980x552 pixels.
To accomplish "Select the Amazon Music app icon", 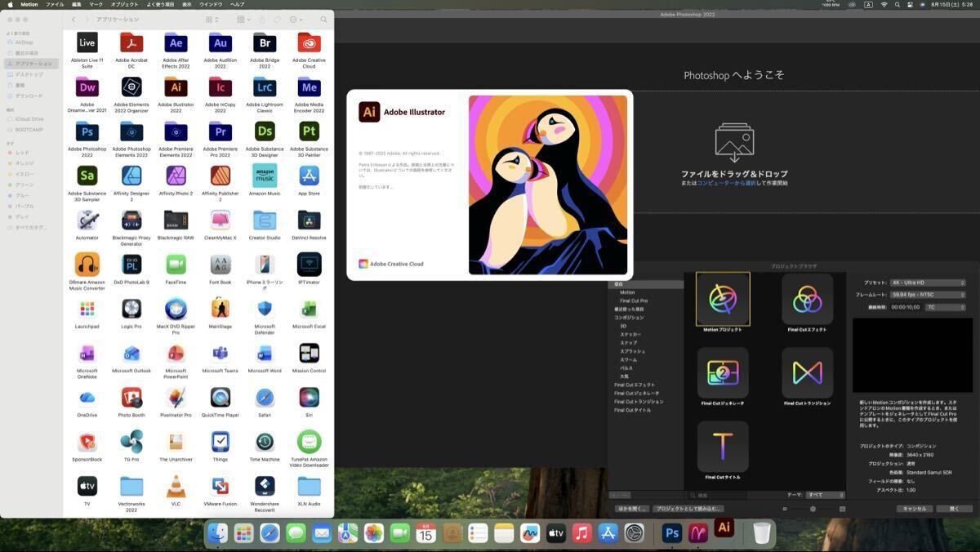I will pyautogui.click(x=265, y=176).
